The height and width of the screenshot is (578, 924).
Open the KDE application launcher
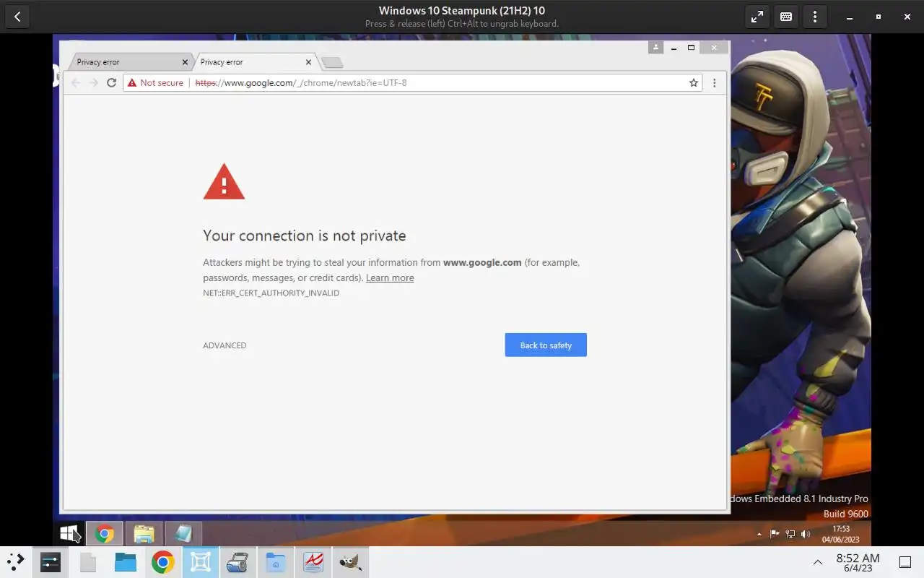pos(16,561)
